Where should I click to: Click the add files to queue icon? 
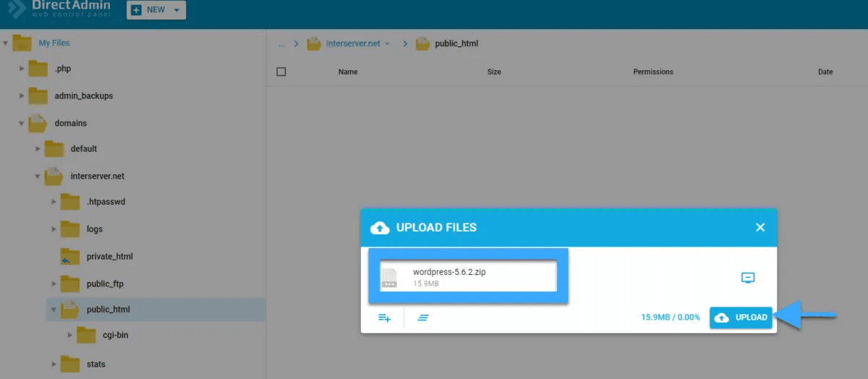(384, 318)
